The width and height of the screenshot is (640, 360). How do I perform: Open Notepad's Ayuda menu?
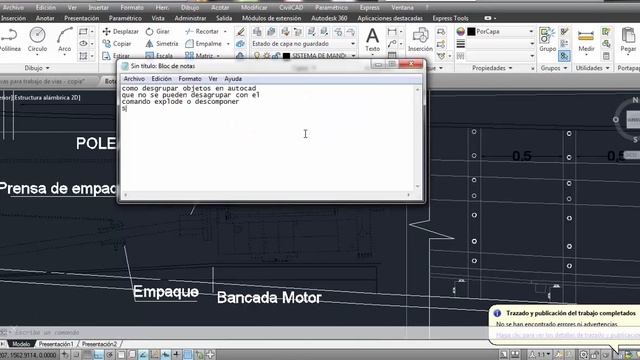pyautogui.click(x=233, y=79)
